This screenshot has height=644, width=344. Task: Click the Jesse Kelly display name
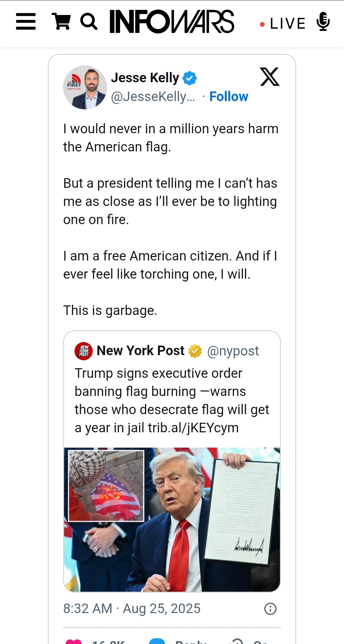145,78
